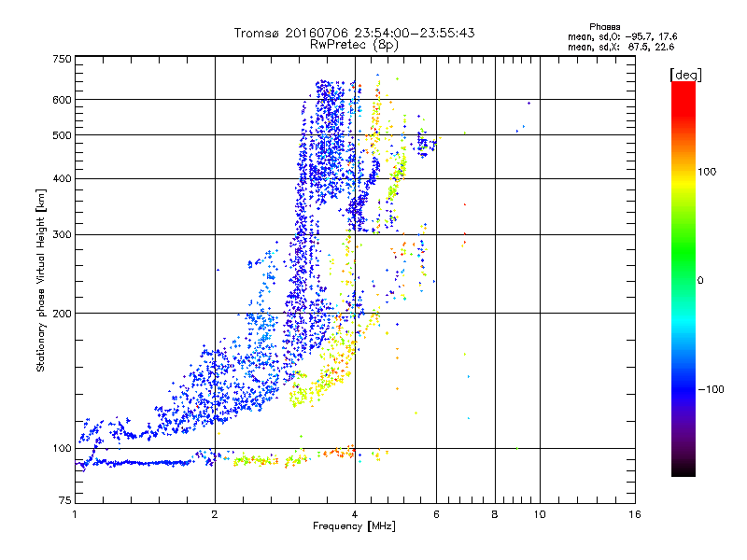Click colorbar tick label '100'
Image resolution: width=747 pixels, height=560 pixels.
pyautogui.click(x=707, y=172)
